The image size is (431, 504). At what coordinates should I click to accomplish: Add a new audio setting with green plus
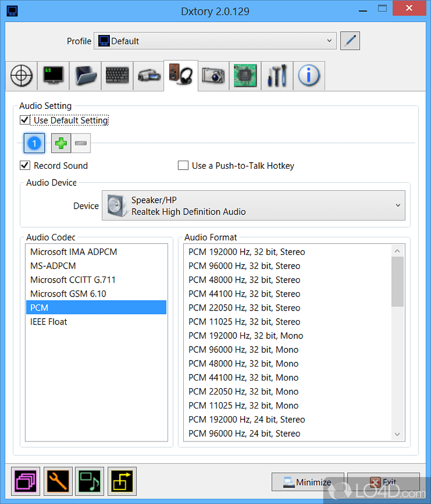coord(60,143)
